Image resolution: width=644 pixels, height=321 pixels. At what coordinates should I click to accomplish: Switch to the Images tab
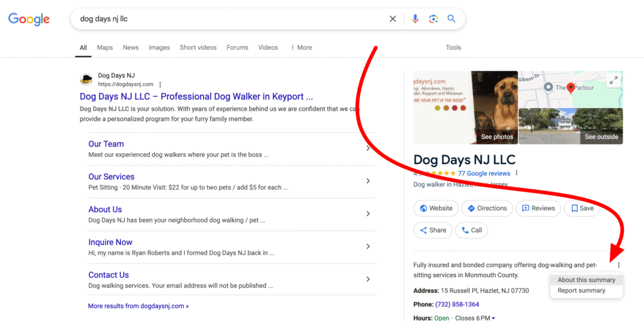click(x=159, y=48)
